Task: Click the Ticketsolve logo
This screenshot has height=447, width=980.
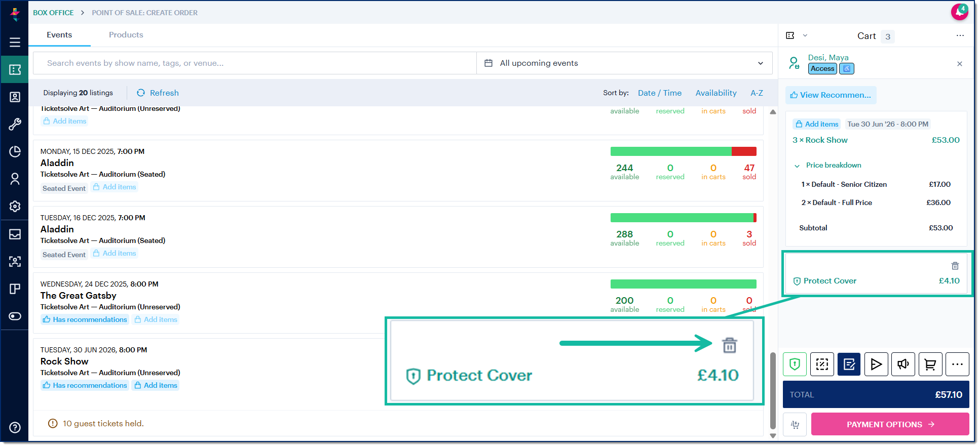Action: [x=15, y=14]
